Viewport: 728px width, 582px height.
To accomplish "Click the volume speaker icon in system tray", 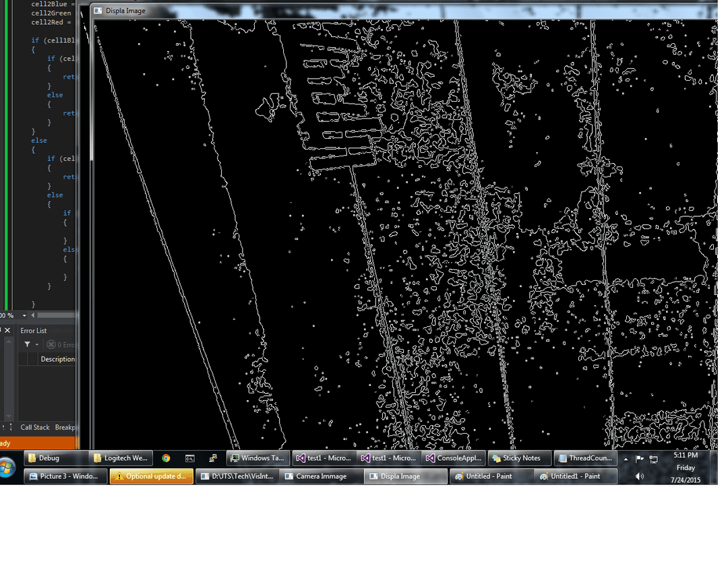I will (x=640, y=476).
